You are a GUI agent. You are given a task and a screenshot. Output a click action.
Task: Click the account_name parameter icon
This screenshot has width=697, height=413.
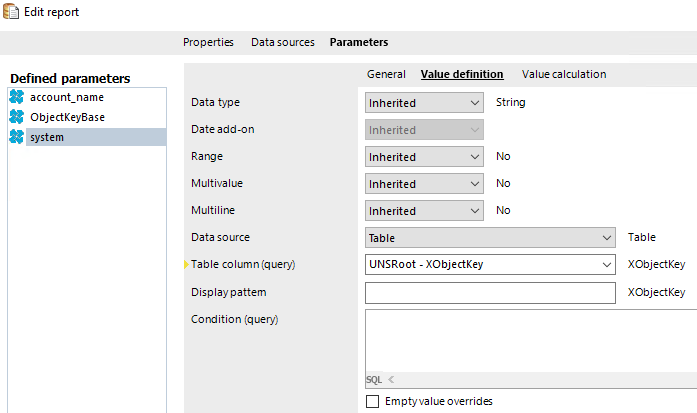pyautogui.click(x=16, y=97)
